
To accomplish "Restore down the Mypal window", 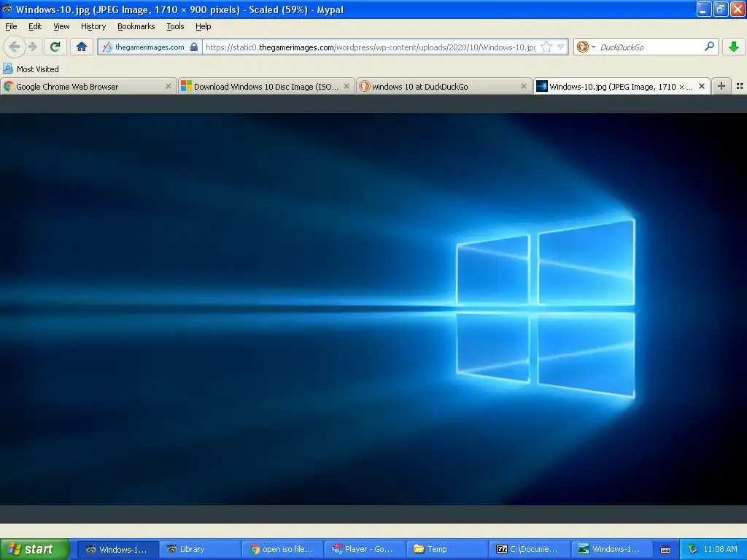I will pos(720,9).
